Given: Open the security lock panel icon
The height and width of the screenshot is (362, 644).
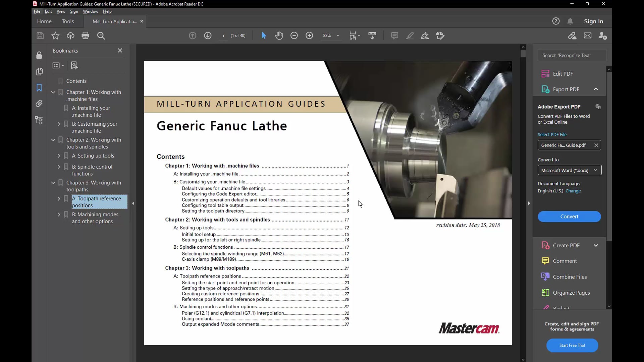Looking at the screenshot, I should coord(39,55).
